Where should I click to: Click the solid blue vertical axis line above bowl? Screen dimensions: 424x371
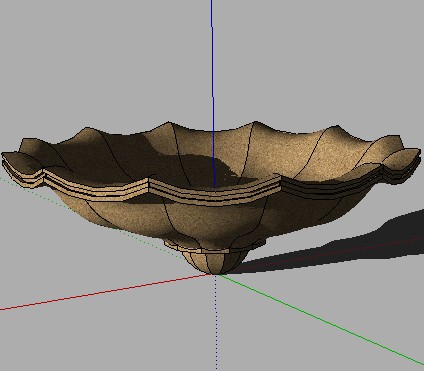pos(212,63)
